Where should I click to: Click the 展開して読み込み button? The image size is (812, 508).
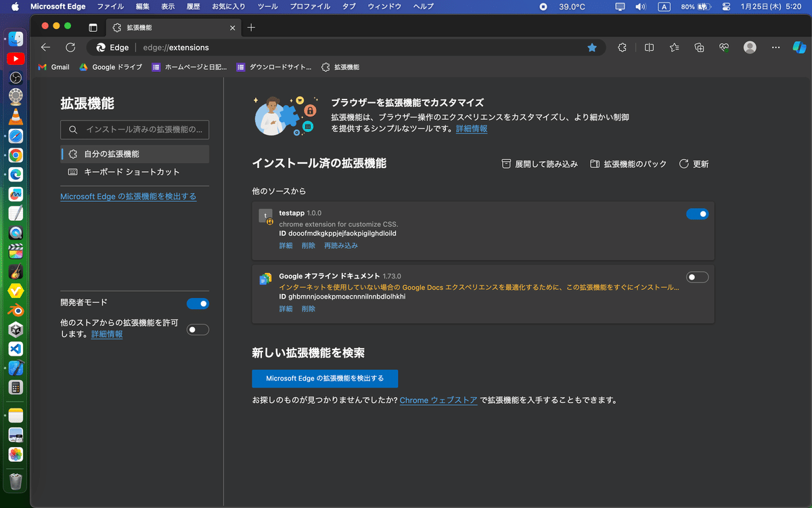tap(539, 164)
